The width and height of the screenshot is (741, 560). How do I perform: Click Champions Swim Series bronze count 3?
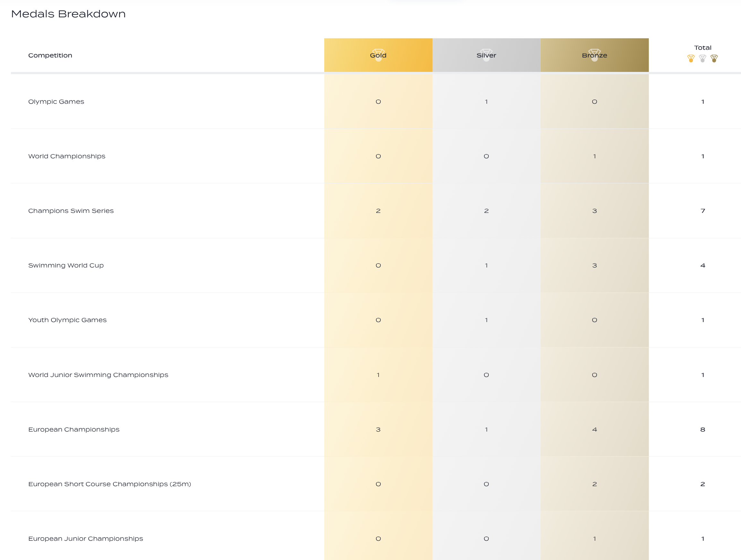[x=595, y=211]
